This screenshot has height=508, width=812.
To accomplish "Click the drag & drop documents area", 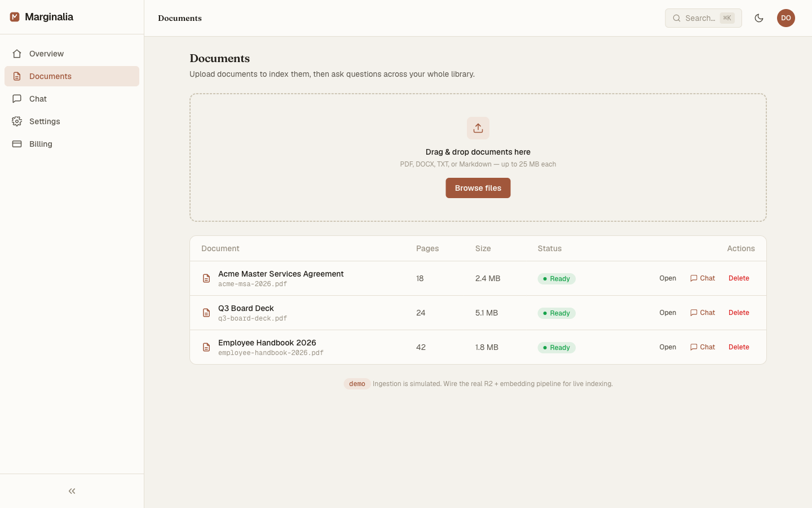I will coord(478,157).
